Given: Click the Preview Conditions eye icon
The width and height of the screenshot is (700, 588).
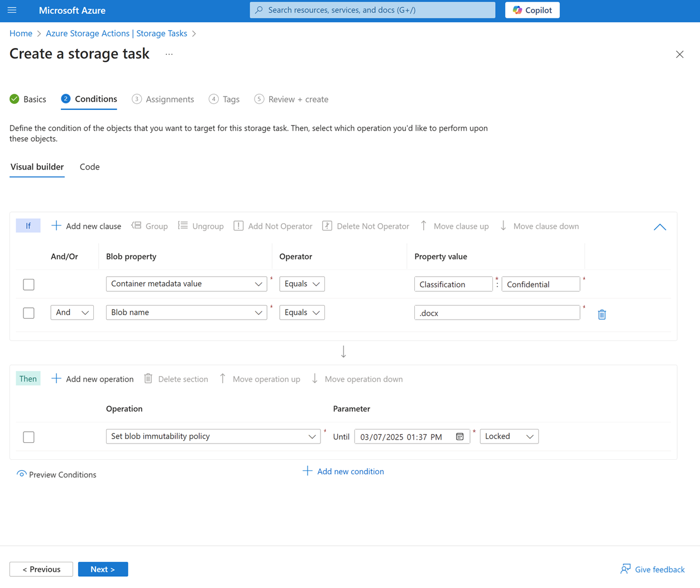Looking at the screenshot, I should pyautogui.click(x=21, y=474).
